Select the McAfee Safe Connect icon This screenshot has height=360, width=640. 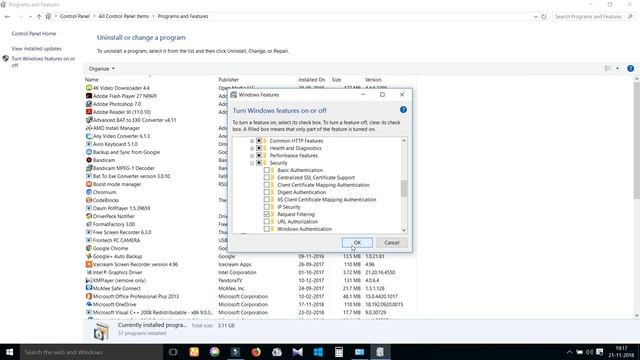(89, 288)
